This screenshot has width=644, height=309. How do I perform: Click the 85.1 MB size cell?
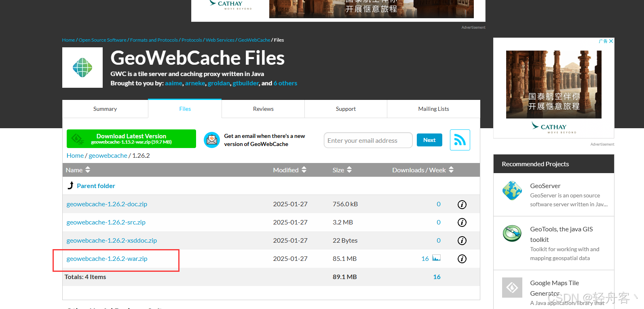pos(344,259)
